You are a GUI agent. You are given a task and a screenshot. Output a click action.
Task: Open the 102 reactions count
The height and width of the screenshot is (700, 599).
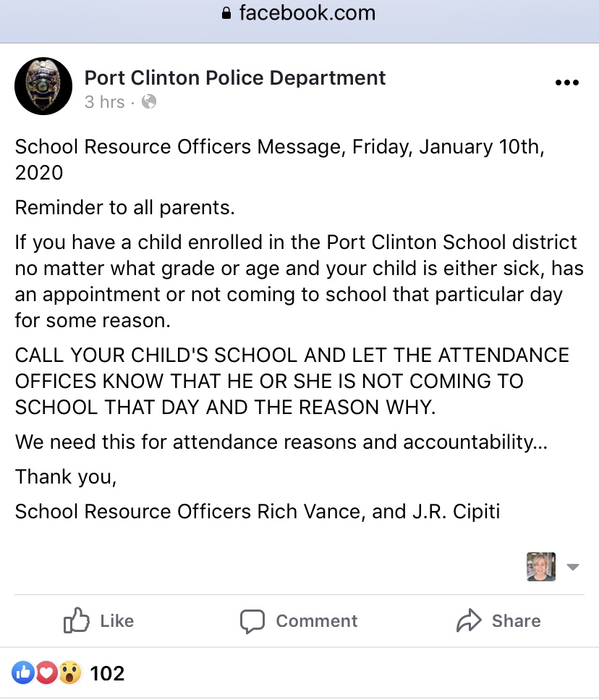107,673
